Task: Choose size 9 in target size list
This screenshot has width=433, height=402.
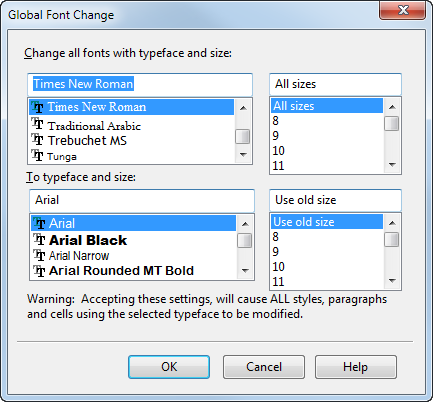Action: click(327, 252)
